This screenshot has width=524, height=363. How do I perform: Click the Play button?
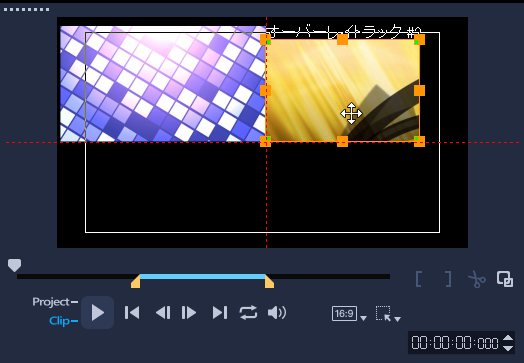click(98, 313)
